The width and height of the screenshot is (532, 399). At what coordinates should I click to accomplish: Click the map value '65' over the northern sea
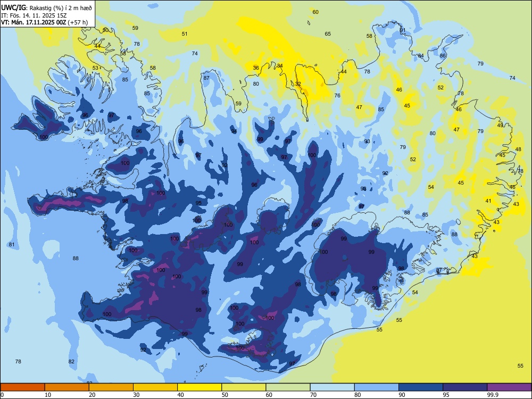(x=328, y=34)
